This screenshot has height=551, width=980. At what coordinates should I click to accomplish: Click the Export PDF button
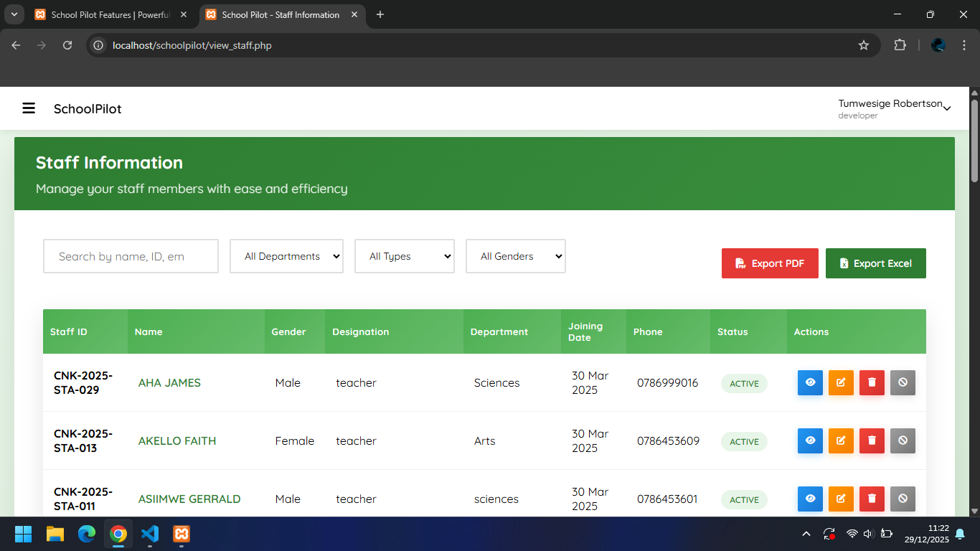(x=769, y=263)
